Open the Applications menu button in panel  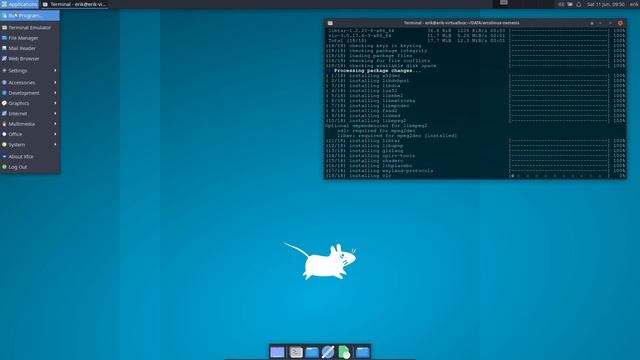tap(19, 4)
